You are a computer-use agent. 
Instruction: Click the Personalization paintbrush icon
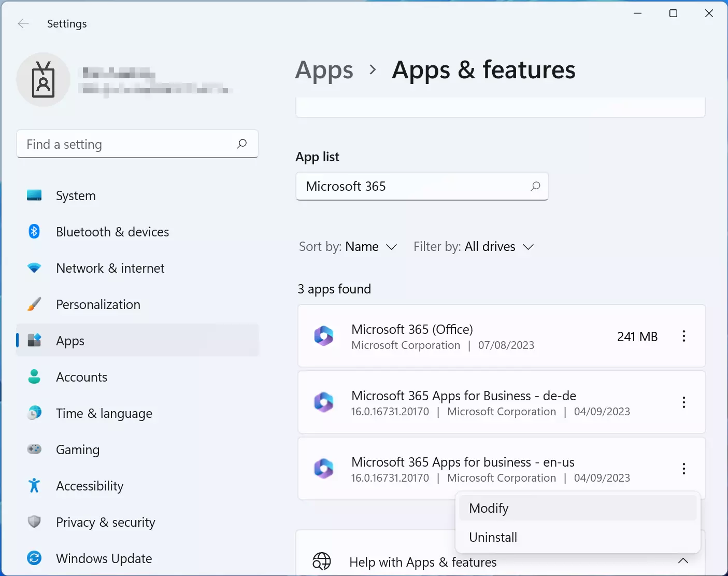click(34, 304)
